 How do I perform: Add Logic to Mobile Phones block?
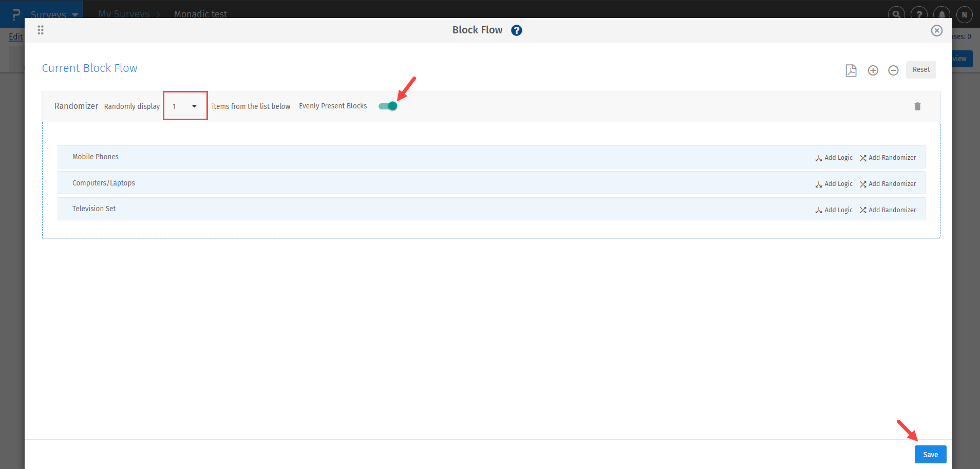point(834,158)
